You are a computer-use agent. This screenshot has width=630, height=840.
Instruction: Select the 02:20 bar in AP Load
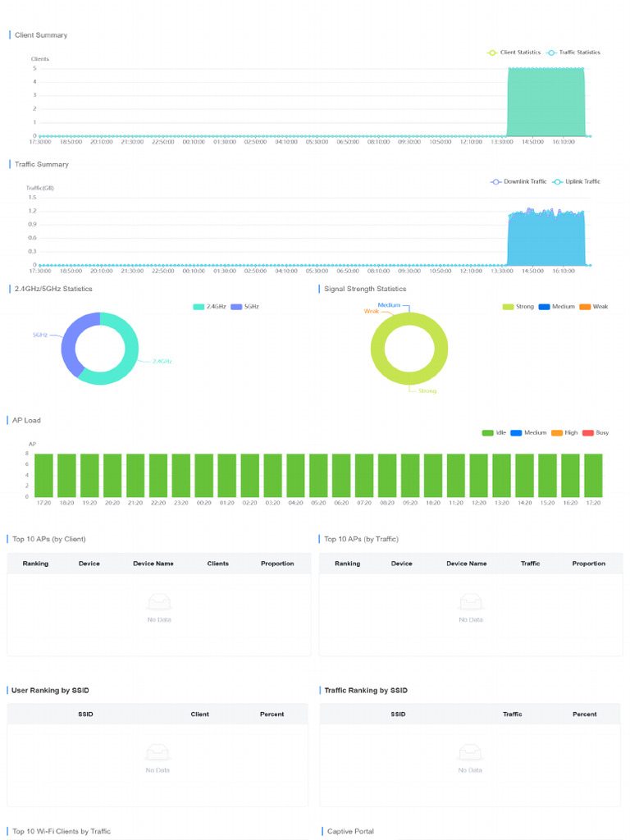(249, 475)
